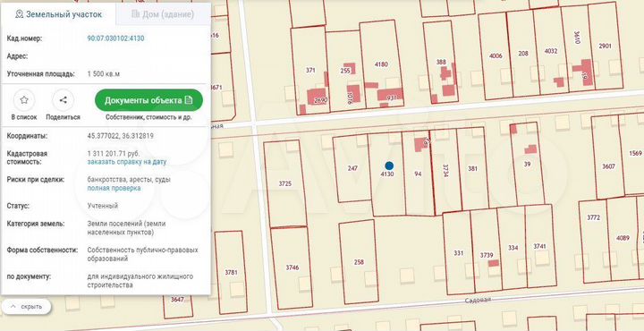This screenshot has width=644, height=331.
Task: Switch to the Земельный участок tab
Action: [58, 14]
